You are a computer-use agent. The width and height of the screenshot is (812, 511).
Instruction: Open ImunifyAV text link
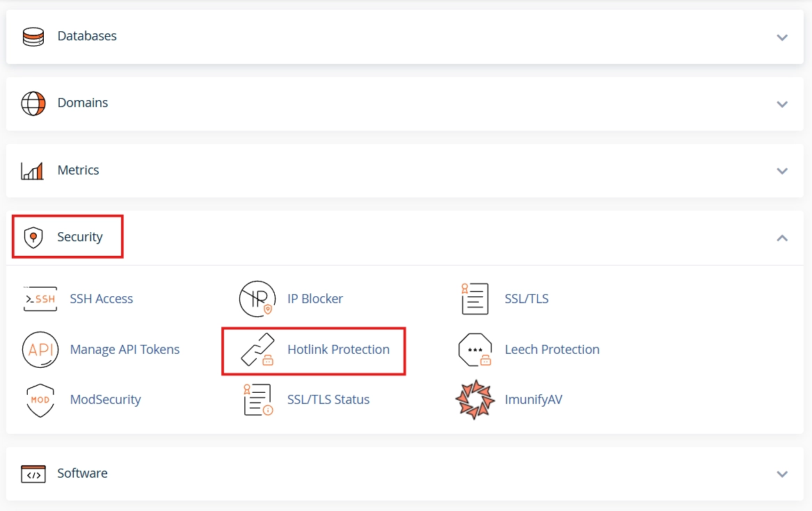click(534, 400)
